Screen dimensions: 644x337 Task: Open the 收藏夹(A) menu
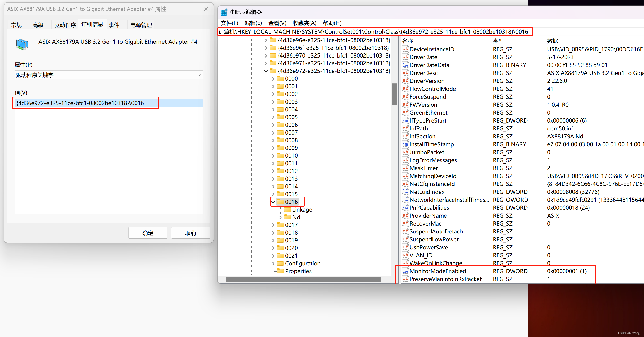[305, 23]
